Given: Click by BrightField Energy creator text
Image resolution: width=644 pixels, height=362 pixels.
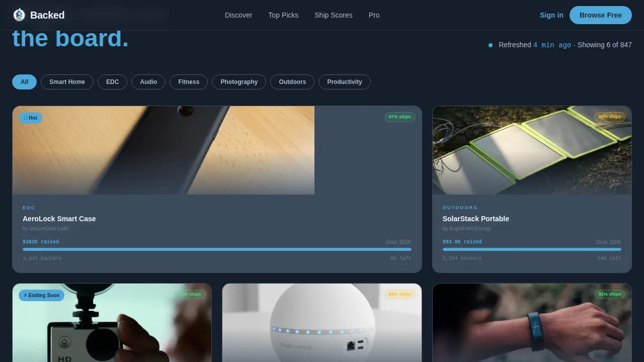Looking at the screenshot, I should tap(466, 228).
